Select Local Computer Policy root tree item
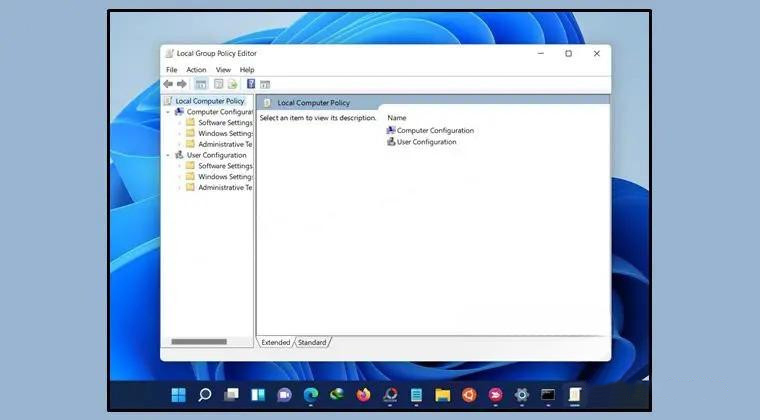Image resolution: width=760 pixels, height=420 pixels. coord(209,101)
